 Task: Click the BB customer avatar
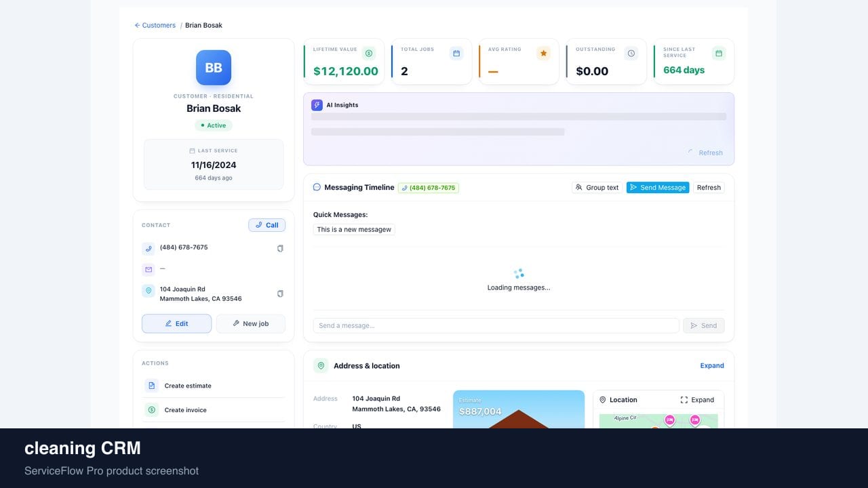214,68
